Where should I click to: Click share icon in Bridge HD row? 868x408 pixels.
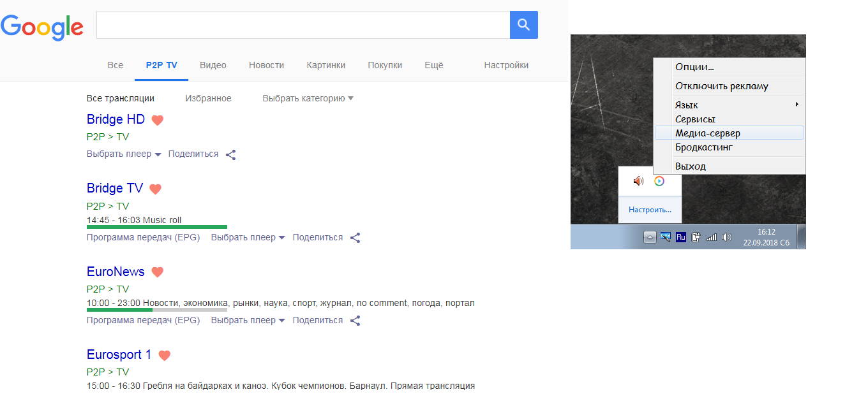coord(231,154)
